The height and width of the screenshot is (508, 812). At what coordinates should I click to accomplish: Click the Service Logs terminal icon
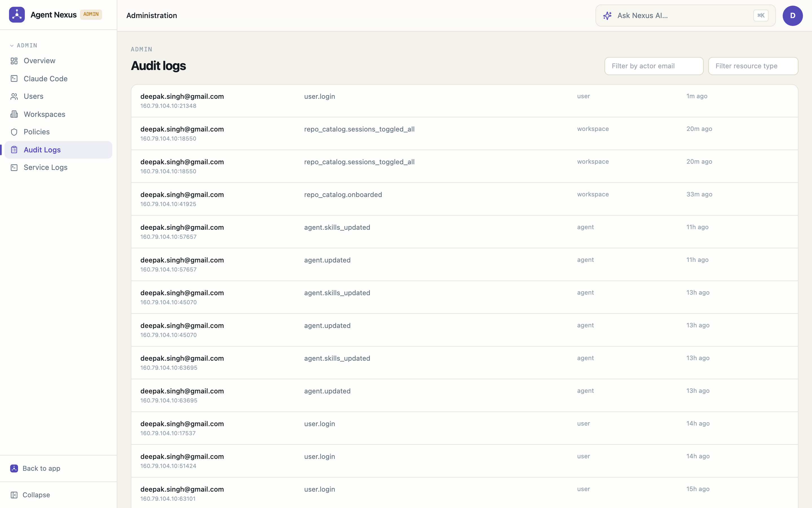coord(14,167)
